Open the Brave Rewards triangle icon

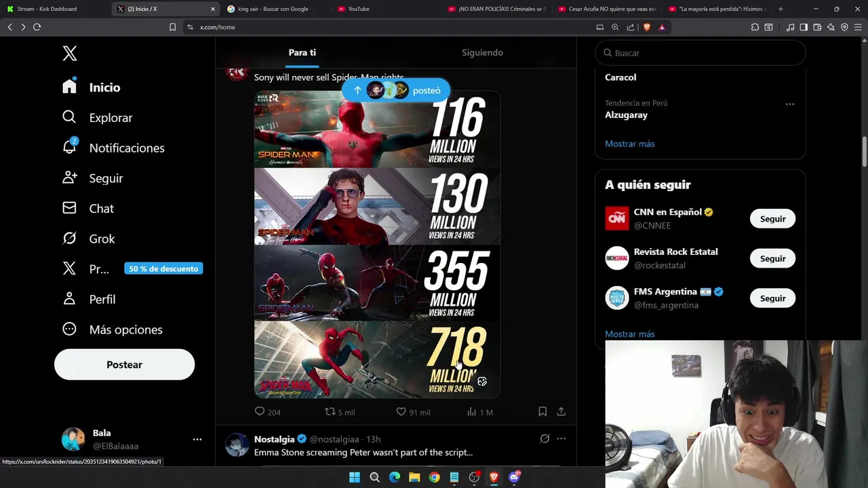click(x=662, y=27)
